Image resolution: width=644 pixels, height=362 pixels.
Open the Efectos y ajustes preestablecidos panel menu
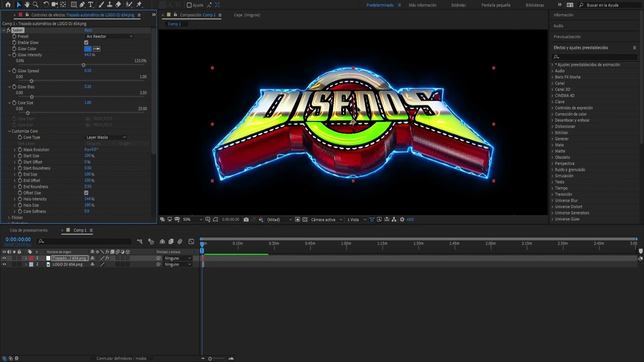(634, 48)
